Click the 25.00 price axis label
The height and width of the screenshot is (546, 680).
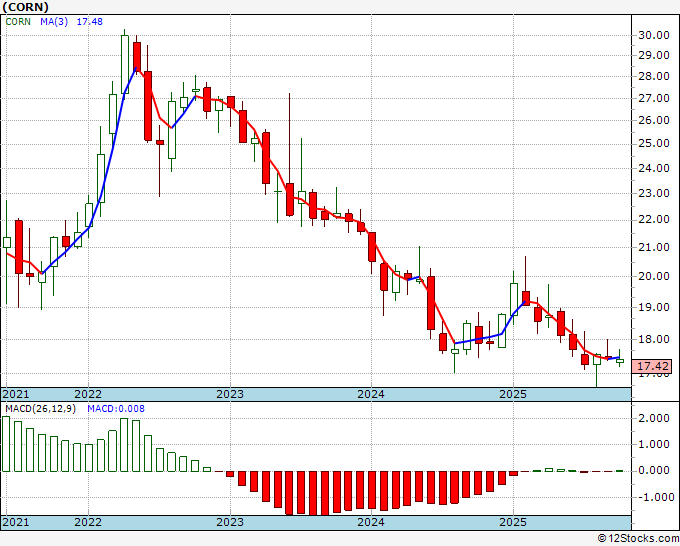click(x=654, y=143)
